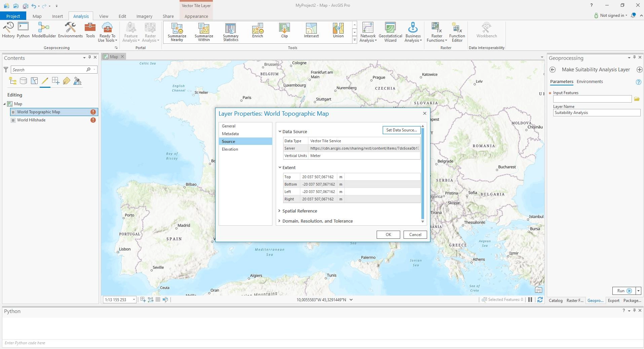Select General in Layer Properties
Screen dimensions: 644x349
(x=245, y=126)
